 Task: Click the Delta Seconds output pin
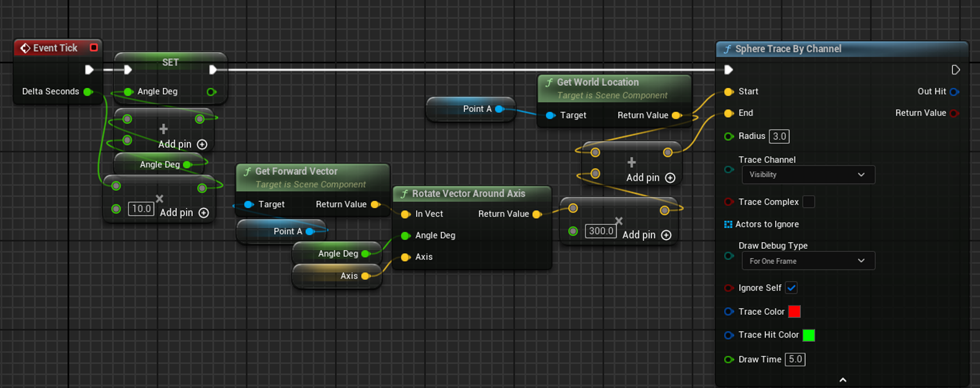coord(88,91)
